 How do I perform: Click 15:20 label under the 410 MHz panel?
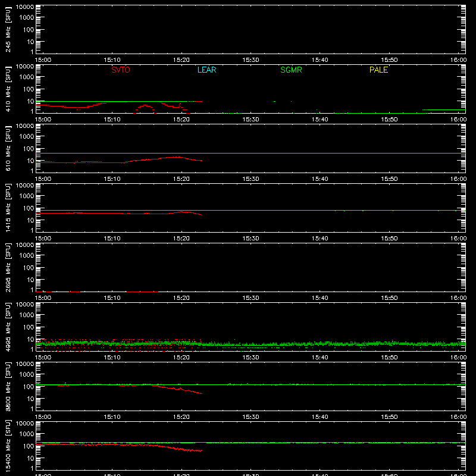click(181, 120)
